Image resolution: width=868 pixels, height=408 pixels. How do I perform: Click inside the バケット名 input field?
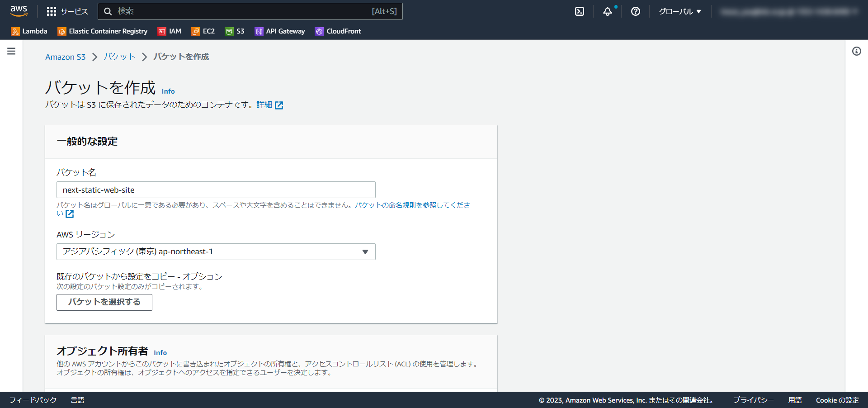[216, 190]
